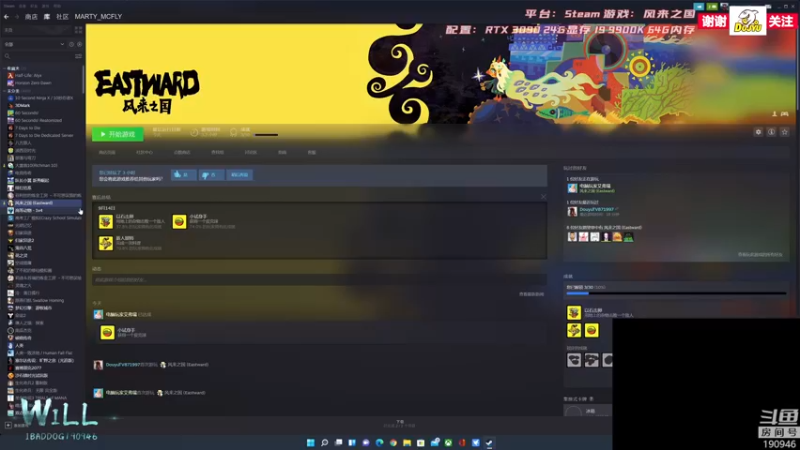This screenshot has width=800, height=450.
Task: Open the friend avatar currently playing Eastward
Action: click(572, 188)
